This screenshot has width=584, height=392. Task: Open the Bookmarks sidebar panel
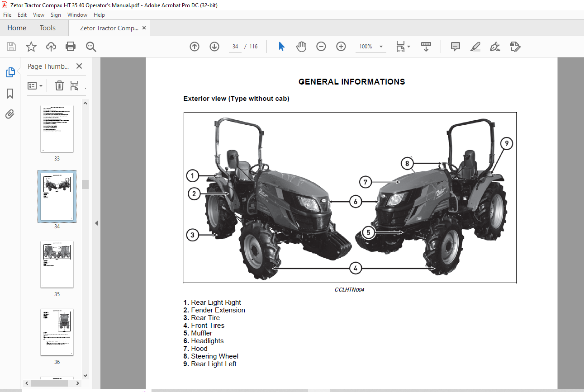pyautogui.click(x=10, y=94)
